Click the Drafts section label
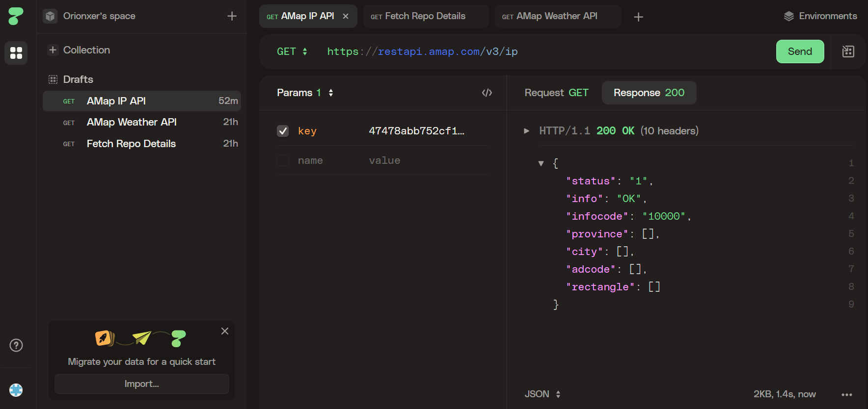The image size is (868, 409). 78,79
